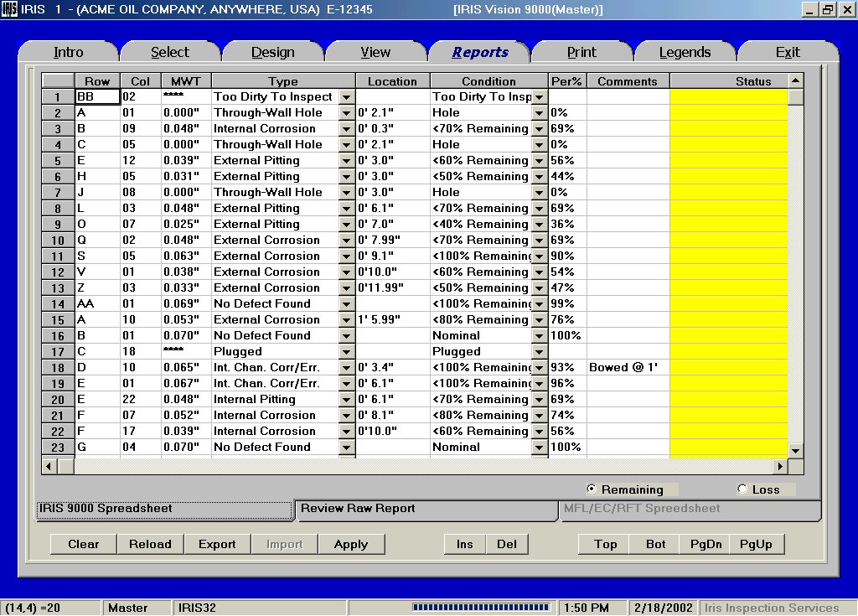The image size is (858, 616).
Task: Click the MWT column header
Action: click(x=186, y=81)
